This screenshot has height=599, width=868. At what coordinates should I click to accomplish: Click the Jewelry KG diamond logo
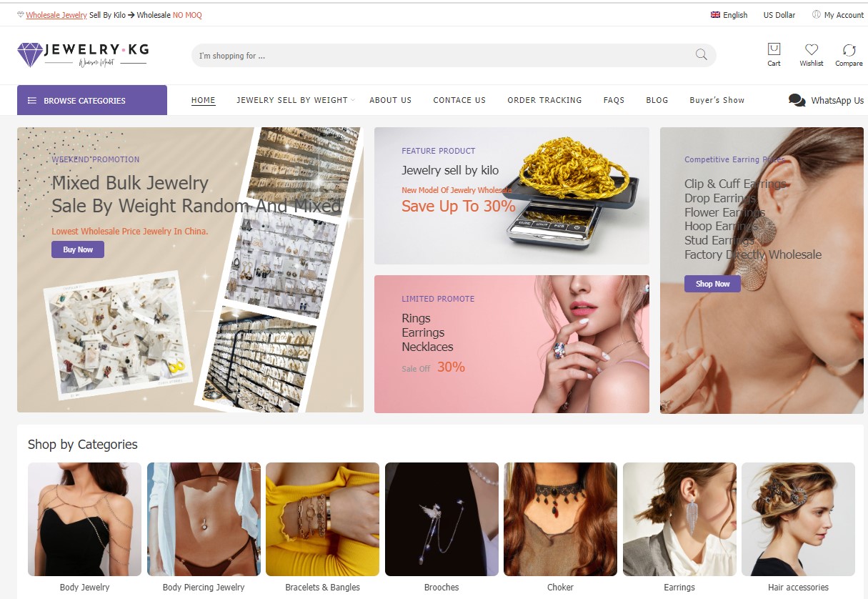[x=30, y=54]
